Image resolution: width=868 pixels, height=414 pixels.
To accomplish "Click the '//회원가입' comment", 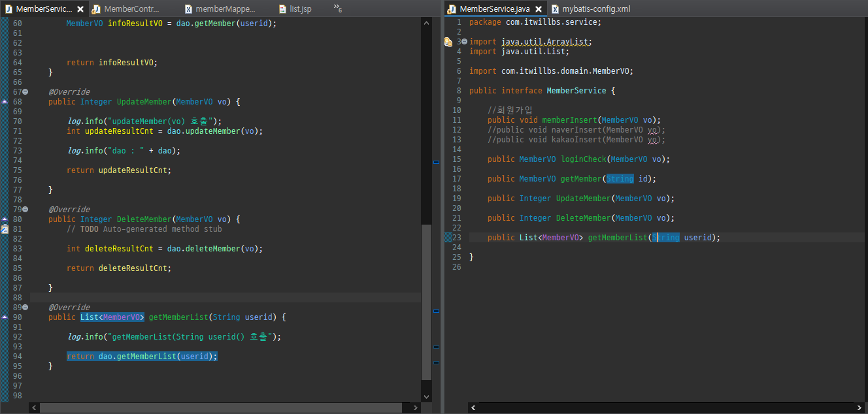I will pyautogui.click(x=510, y=110).
